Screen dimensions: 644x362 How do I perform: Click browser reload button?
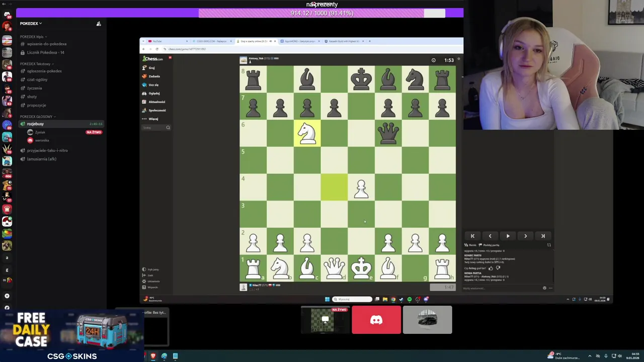[157, 49]
